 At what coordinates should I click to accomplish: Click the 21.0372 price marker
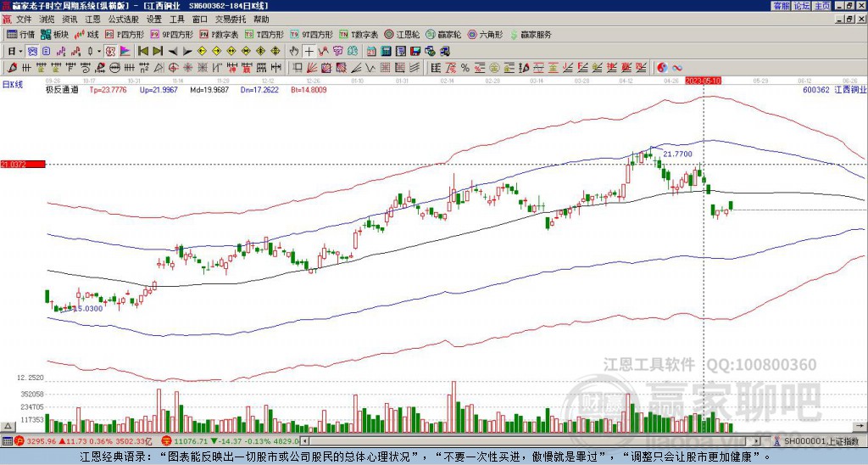(23, 164)
